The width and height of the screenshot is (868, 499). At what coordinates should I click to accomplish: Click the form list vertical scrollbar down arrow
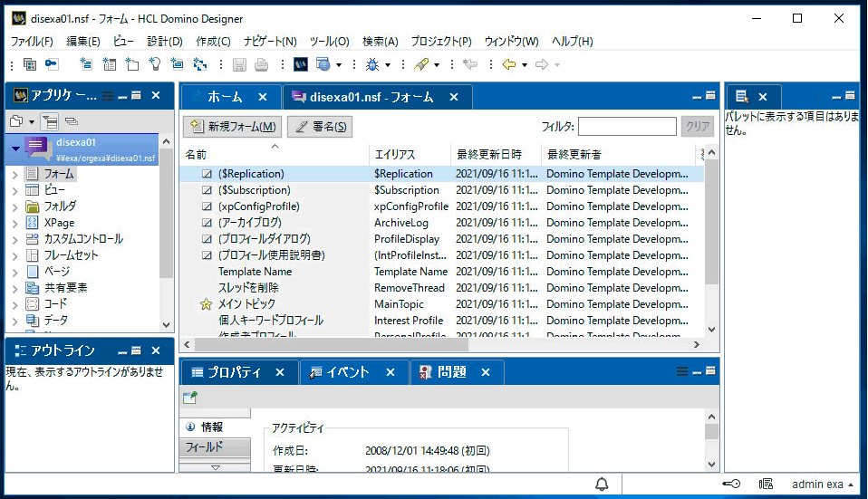[x=712, y=329]
